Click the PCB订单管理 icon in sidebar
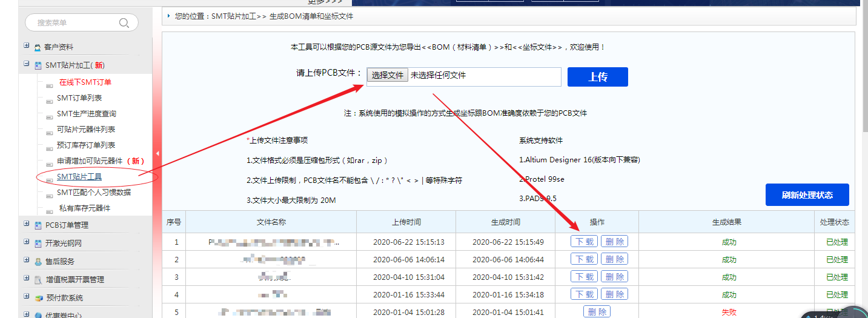 [38, 225]
